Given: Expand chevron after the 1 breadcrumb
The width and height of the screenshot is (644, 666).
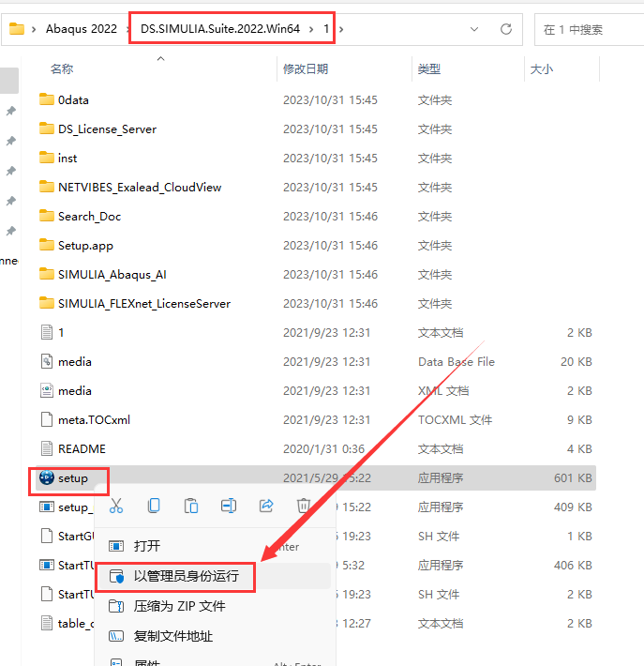Looking at the screenshot, I should tap(341, 29).
